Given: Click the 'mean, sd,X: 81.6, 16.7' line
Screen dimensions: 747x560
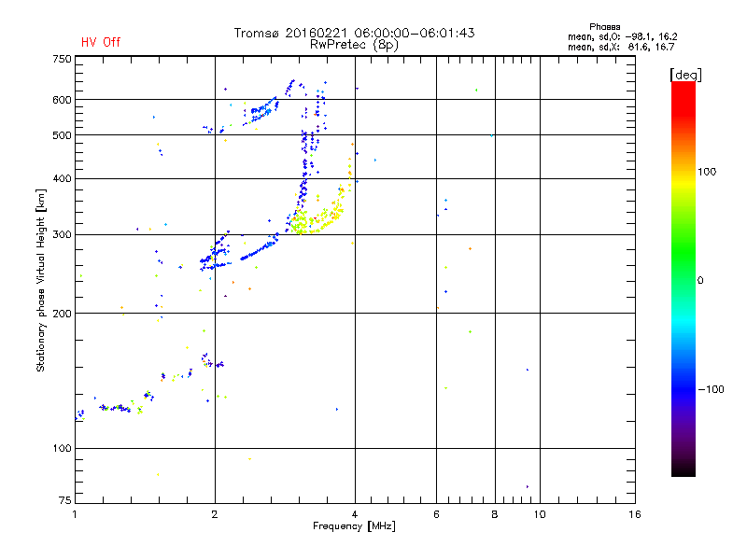Looking at the screenshot, I should (621, 47).
